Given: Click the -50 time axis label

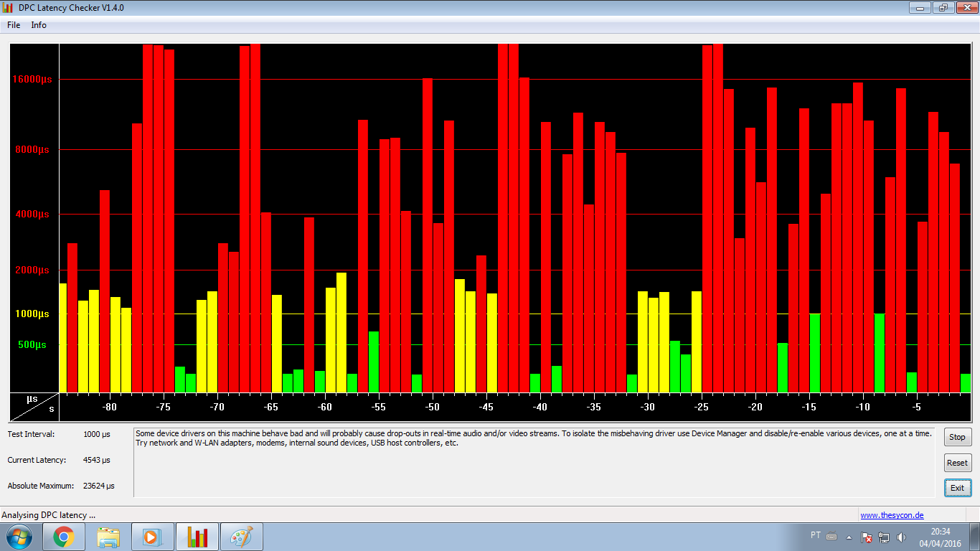Looking at the screenshot, I should 433,407.
